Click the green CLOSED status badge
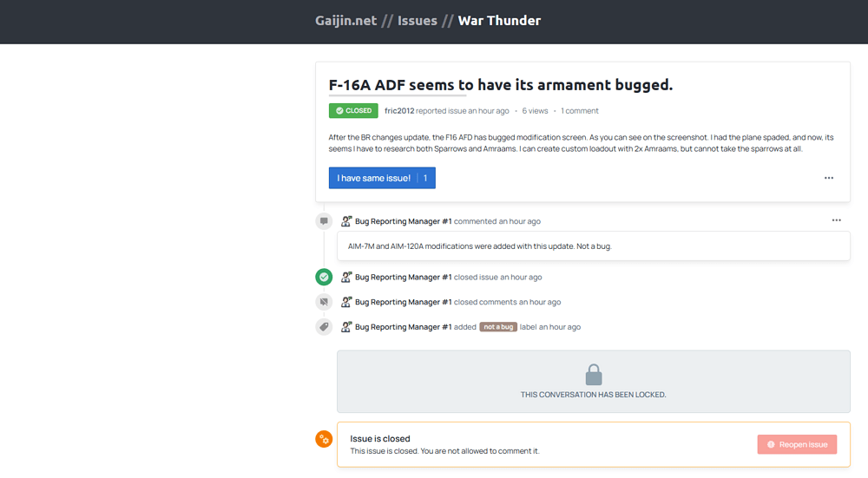868x478 pixels. (353, 111)
